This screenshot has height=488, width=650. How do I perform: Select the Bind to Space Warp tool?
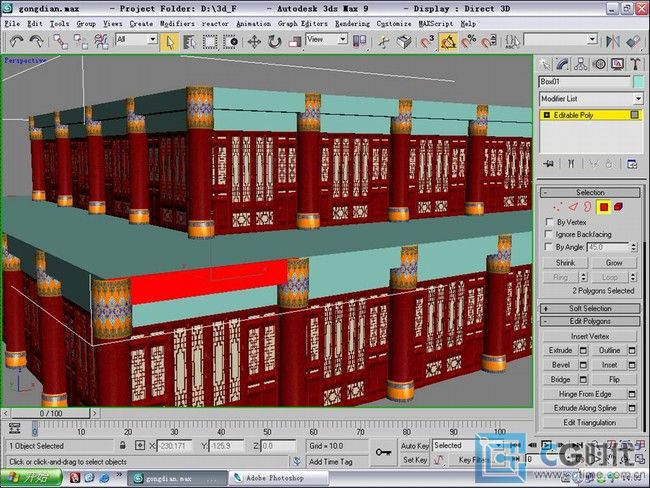pos(101,41)
